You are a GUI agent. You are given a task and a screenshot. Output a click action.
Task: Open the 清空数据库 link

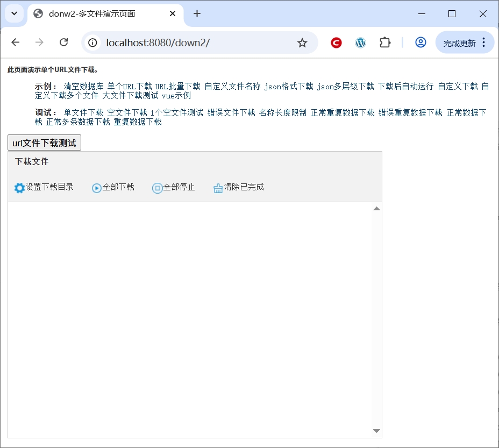(x=83, y=86)
